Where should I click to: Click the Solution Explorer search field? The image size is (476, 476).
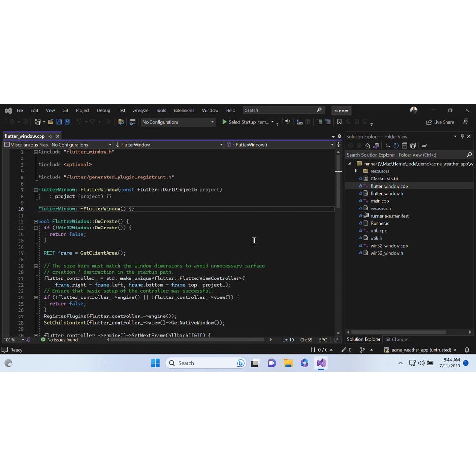click(405, 155)
